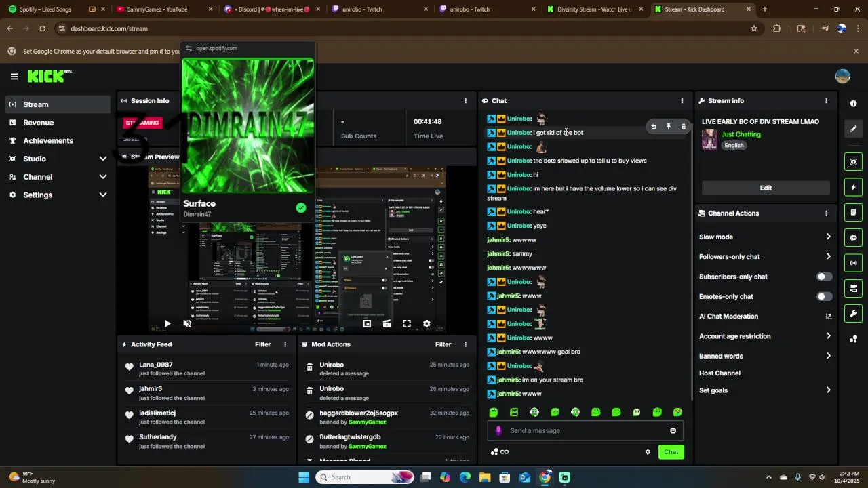Unmute the stream preview audio

[187, 323]
